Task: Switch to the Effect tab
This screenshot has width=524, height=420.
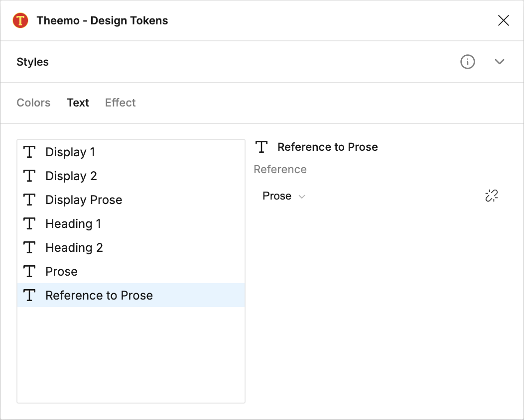Action: (120, 103)
